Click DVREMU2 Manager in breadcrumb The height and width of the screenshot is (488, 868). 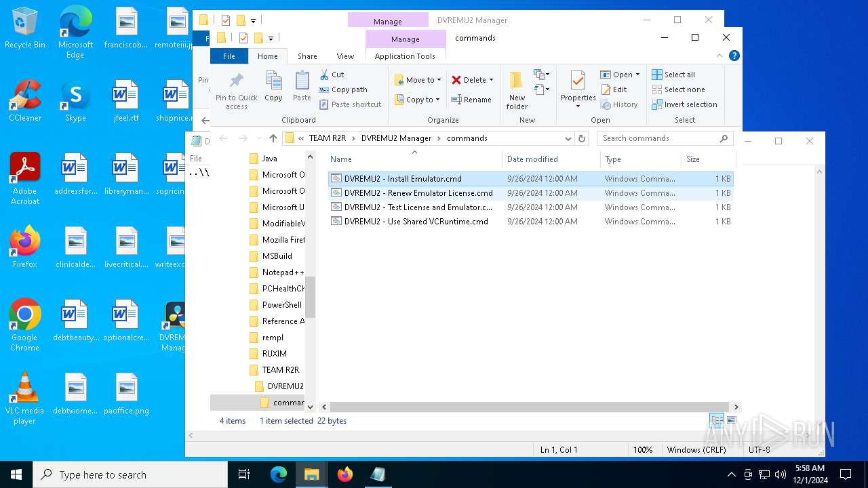pos(396,138)
